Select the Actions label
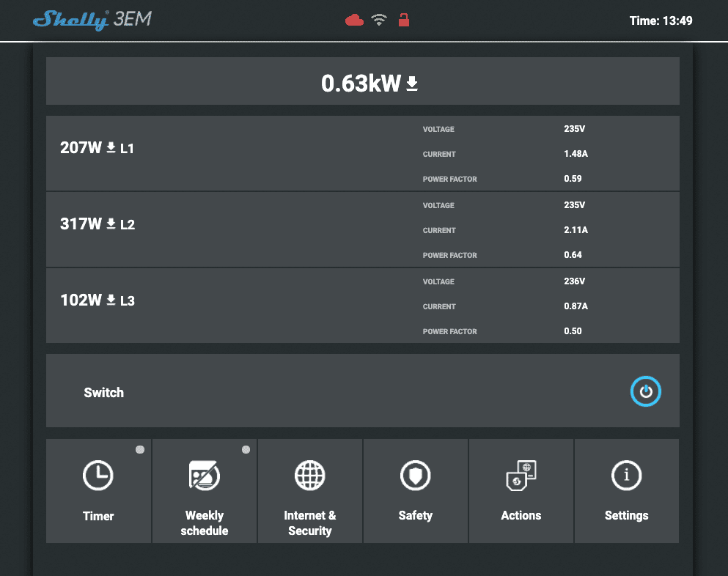The width and height of the screenshot is (728, 576). pyautogui.click(x=521, y=516)
